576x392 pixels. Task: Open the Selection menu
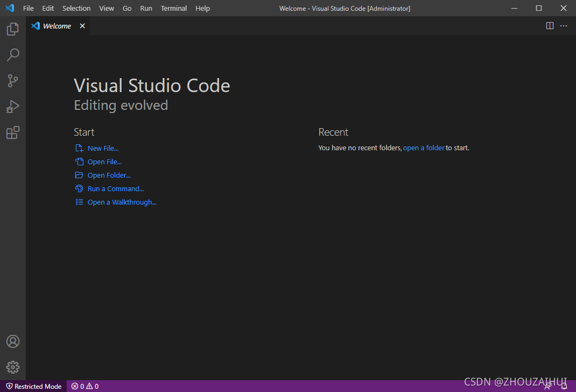76,8
